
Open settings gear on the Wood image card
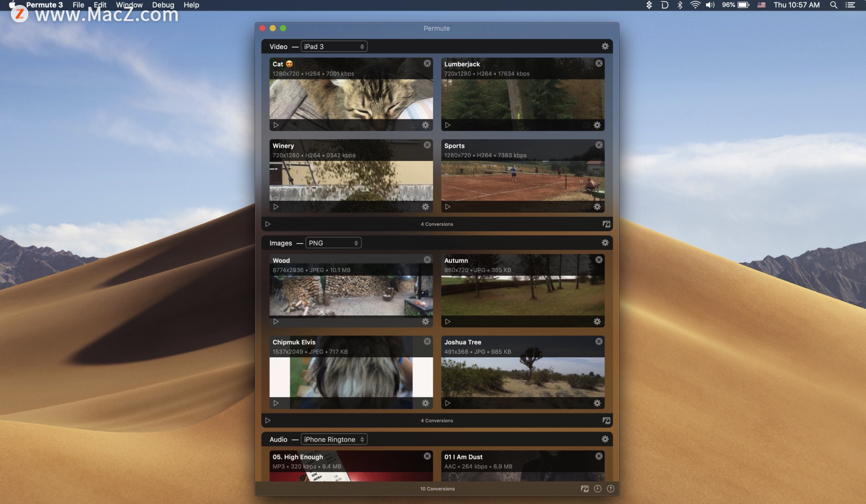pos(426,321)
